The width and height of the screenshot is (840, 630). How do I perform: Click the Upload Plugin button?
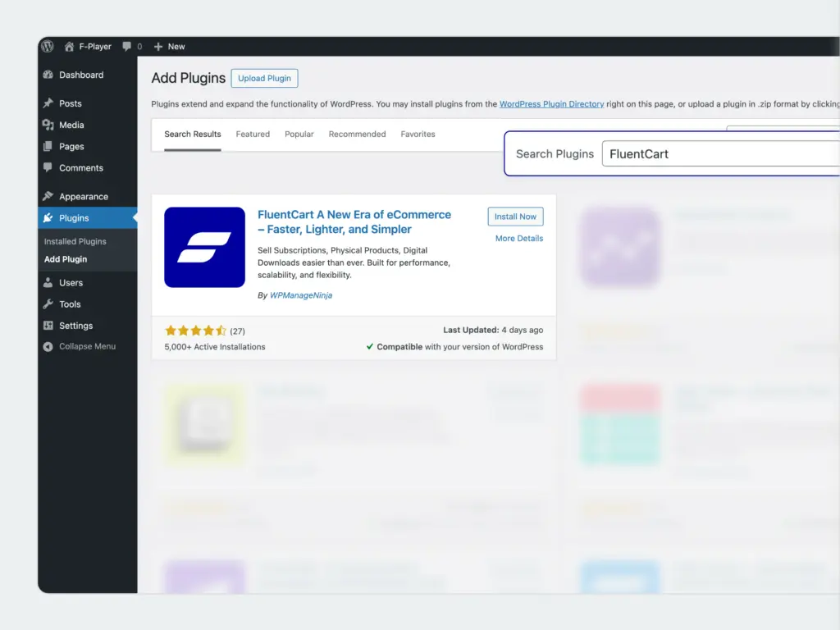pyautogui.click(x=264, y=78)
